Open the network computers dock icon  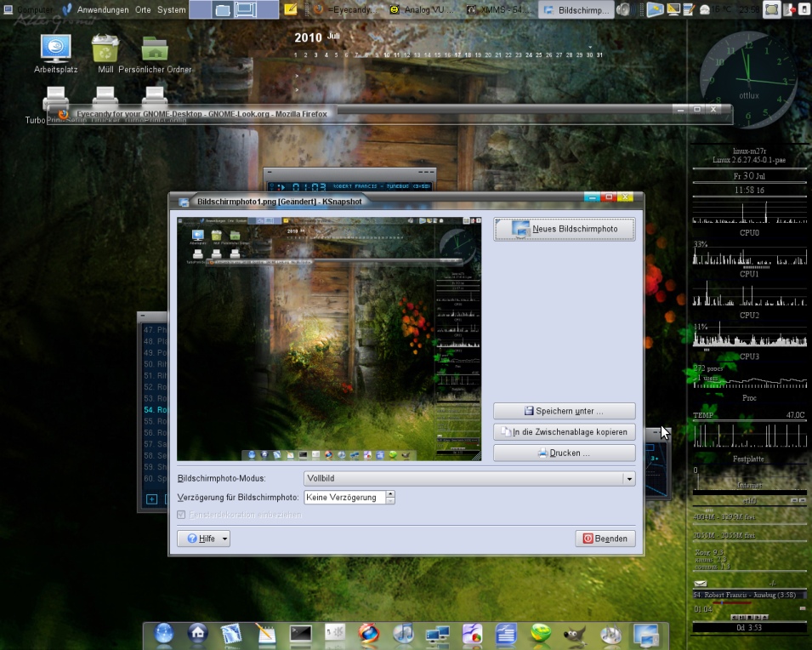(438, 634)
